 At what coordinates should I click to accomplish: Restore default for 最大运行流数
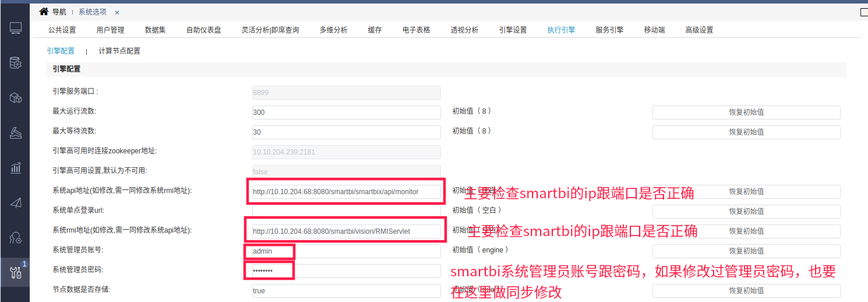click(746, 112)
